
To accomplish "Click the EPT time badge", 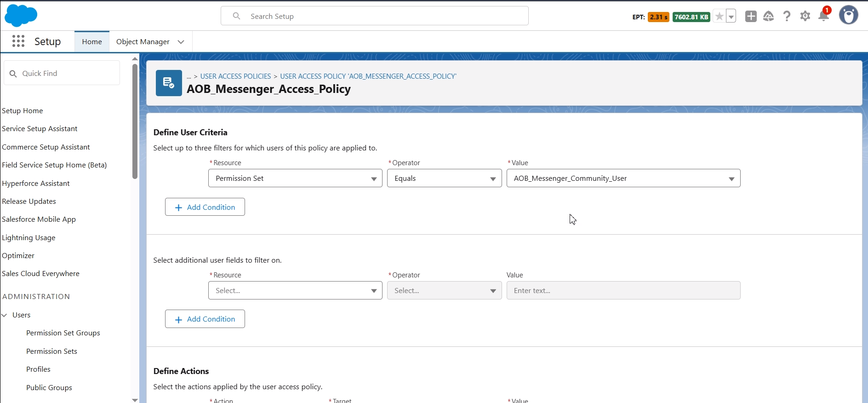I will click(x=658, y=17).
